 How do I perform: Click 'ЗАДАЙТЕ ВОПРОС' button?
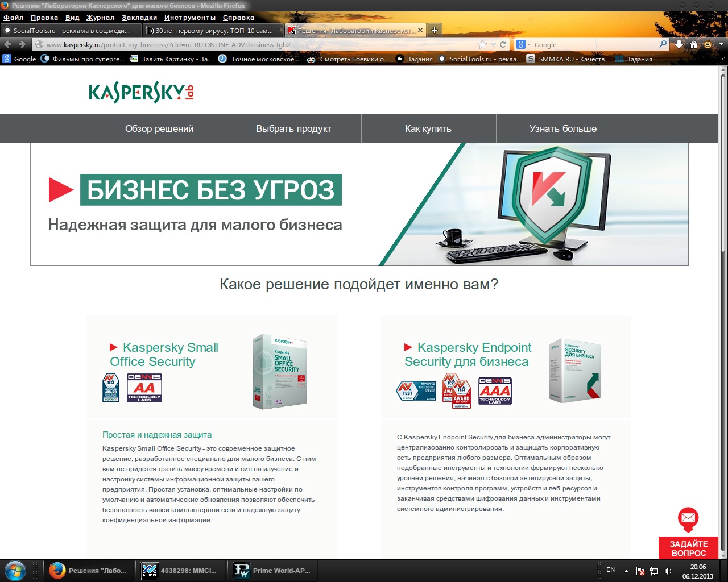[x=689, y=548]
